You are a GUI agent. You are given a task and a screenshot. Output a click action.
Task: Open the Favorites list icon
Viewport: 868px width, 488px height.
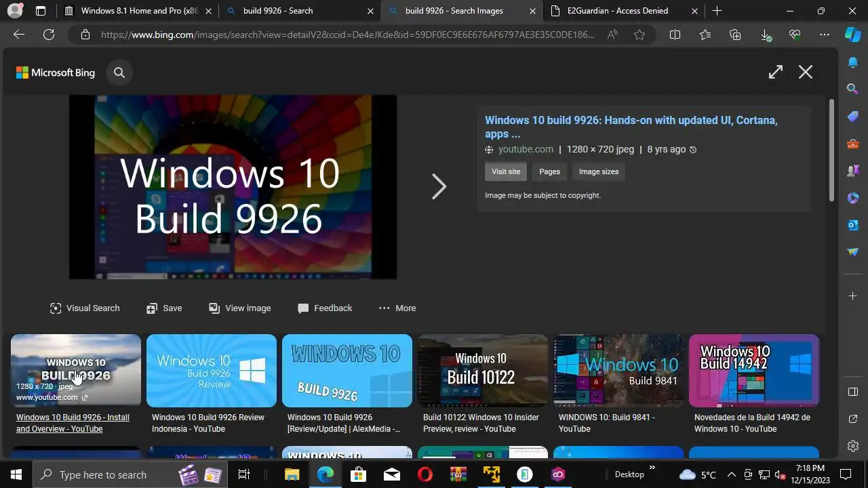[705, 35]
